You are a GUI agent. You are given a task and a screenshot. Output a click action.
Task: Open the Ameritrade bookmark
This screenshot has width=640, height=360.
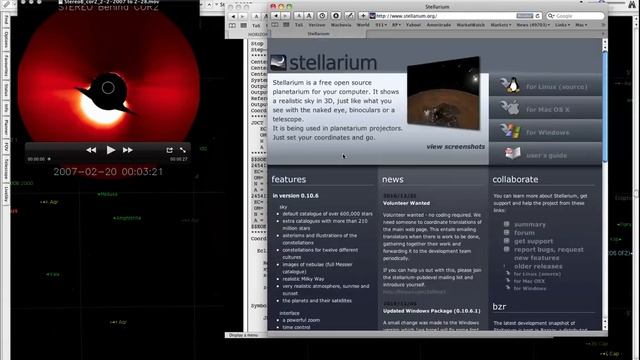click(x=439, y=25)
